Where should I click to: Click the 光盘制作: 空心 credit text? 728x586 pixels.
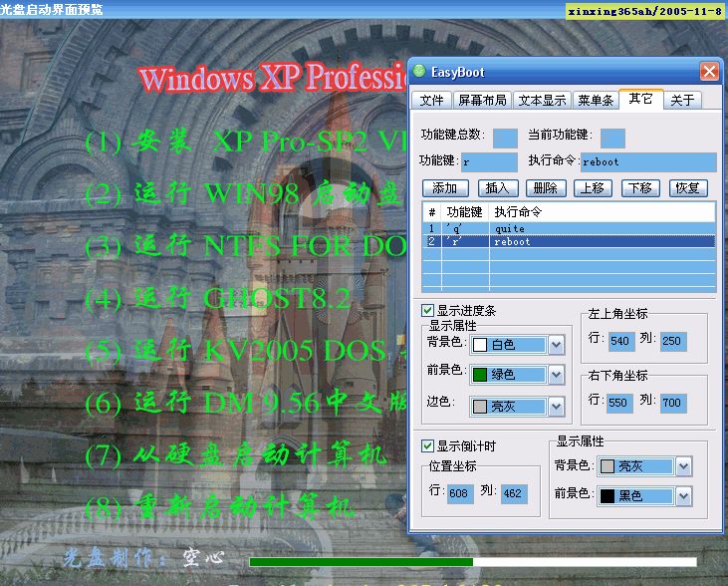click(x=144, y=557)
